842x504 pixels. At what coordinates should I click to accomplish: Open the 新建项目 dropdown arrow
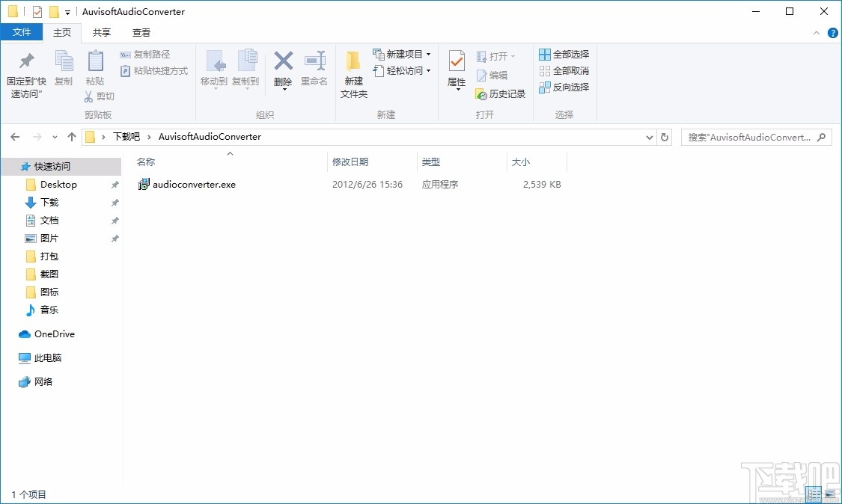click(x=427, y=53)
